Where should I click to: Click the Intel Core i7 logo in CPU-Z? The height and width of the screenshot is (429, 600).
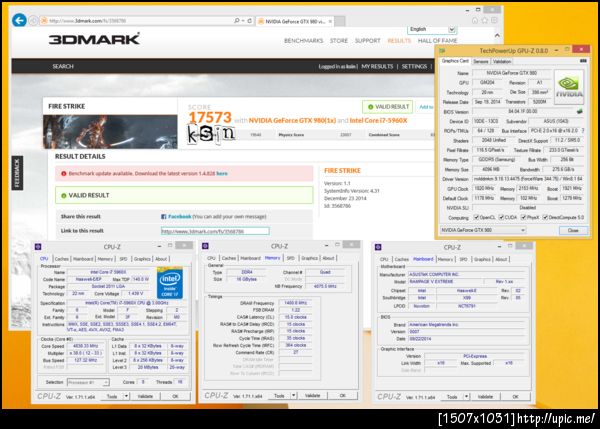(x=170, y=283)
